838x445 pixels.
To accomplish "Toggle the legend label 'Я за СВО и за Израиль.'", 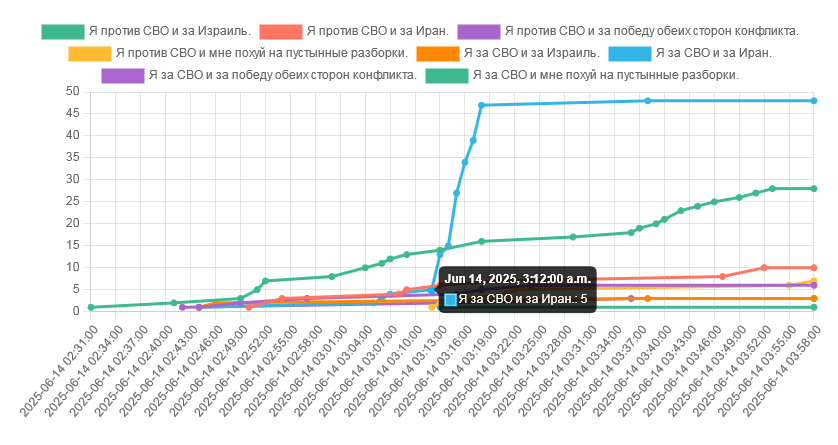I will pyautogui.click(x=532, y=53).
